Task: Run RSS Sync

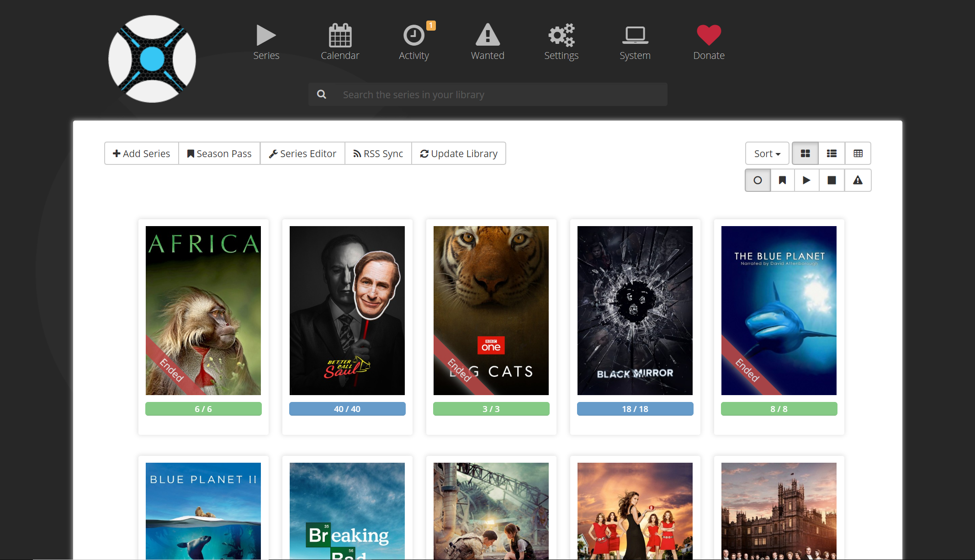Action: click(378, 153)
